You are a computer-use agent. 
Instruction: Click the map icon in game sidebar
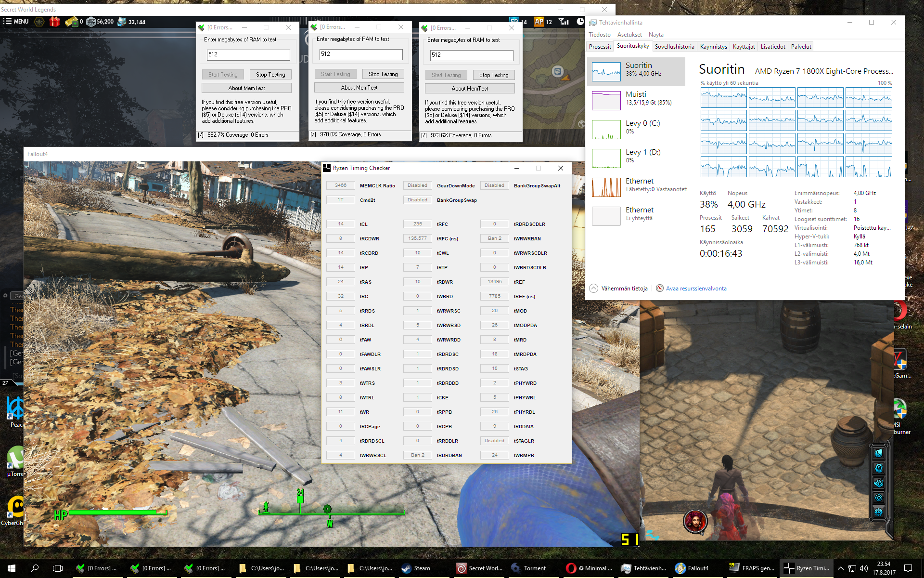click(x=879, y=453)
